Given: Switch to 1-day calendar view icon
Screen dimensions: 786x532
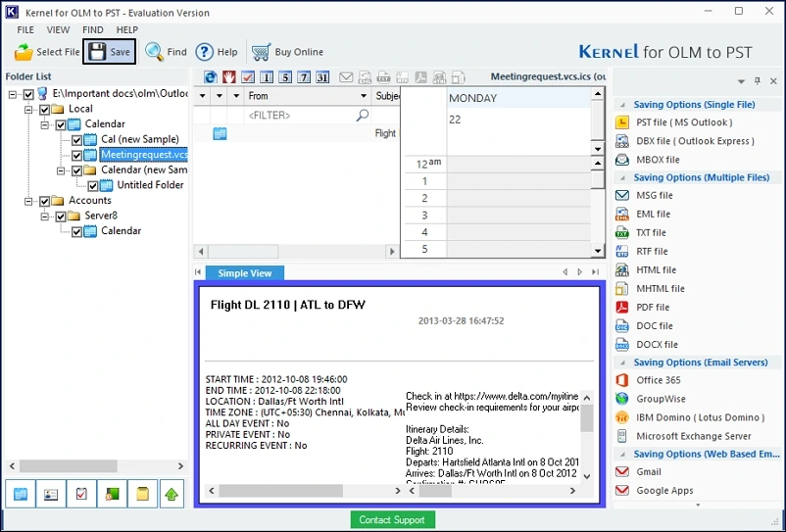Looking at the screenshot, I should [267, 77].
